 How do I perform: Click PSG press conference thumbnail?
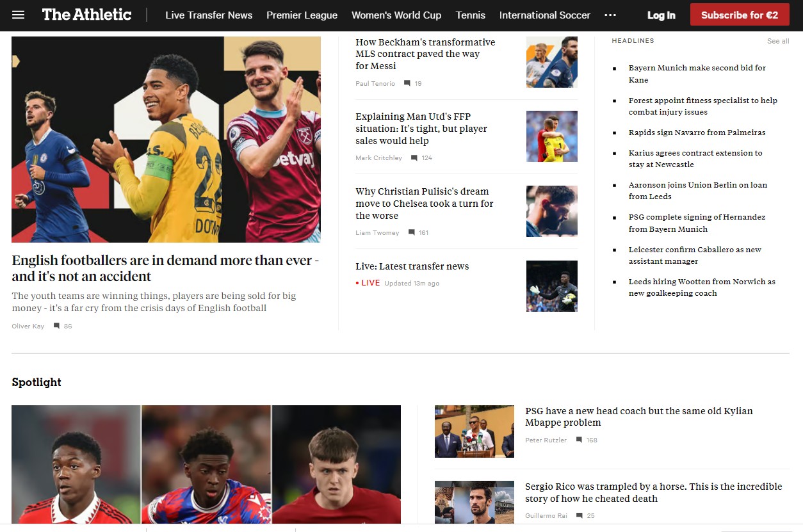(x=474, y=431)
